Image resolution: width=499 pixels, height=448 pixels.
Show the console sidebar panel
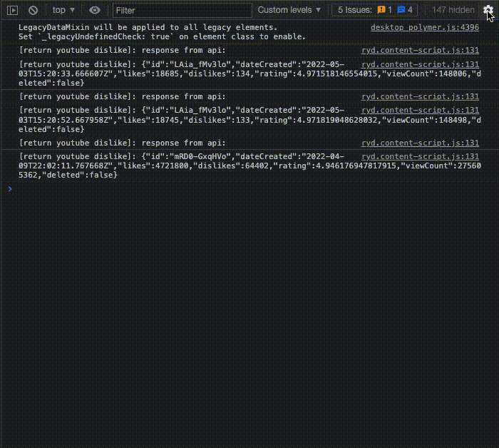[x=12, y=10]
